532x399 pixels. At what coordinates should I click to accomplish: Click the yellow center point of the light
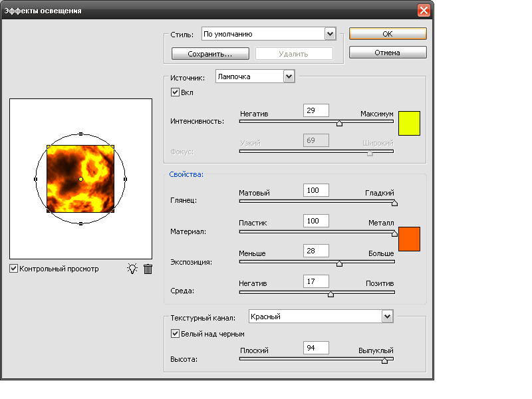point(80,179)
